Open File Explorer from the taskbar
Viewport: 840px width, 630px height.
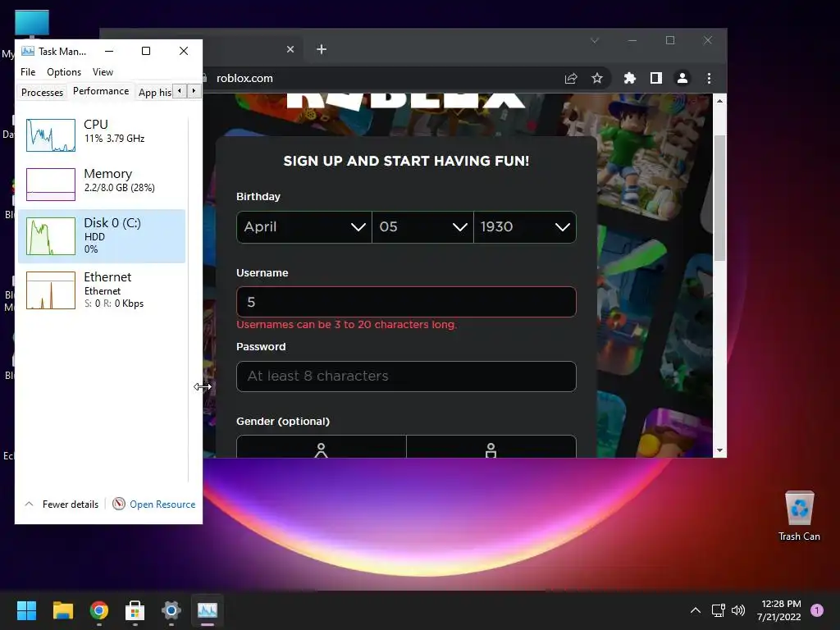tap(62, 610)
